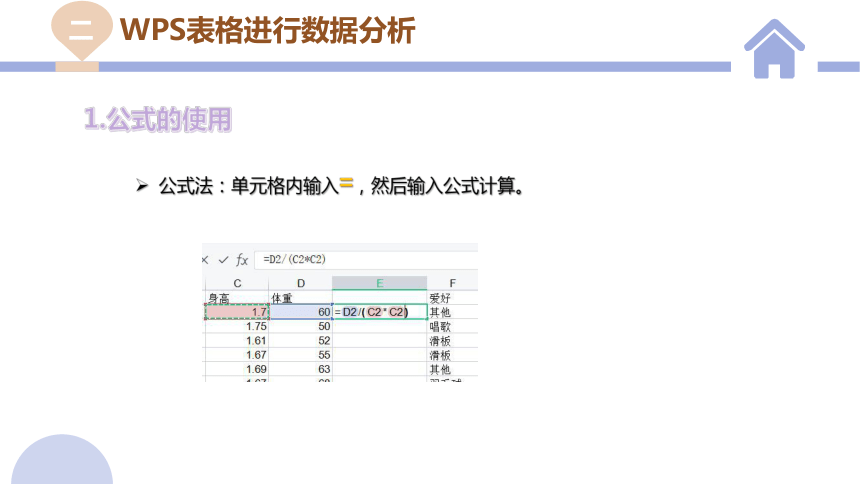860x484 pixels.
Task: Click the subtitle 1.公式的使用
Action: pos(158,119)
